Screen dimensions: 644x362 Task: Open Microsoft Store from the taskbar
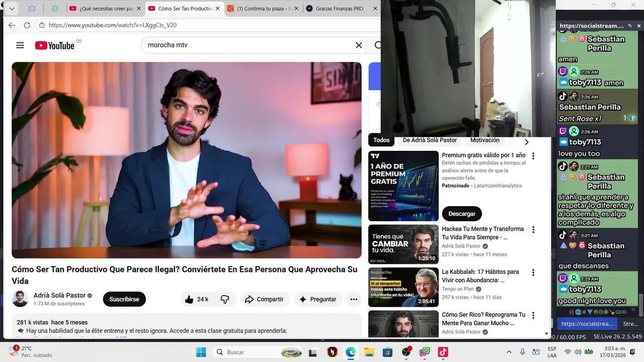pos(387,352)
